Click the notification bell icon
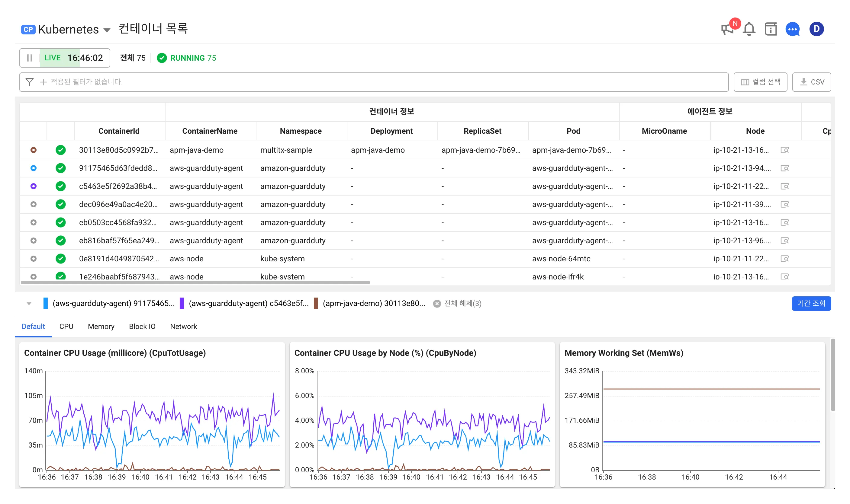 coord(749,29)
